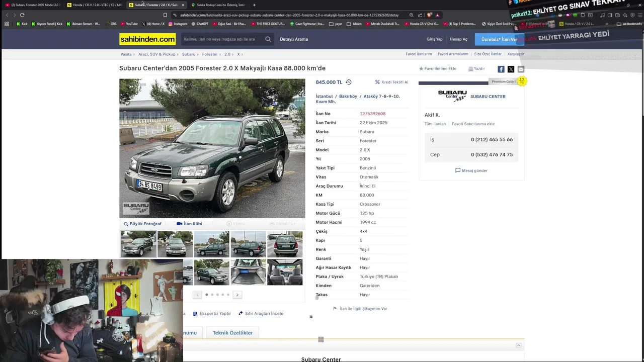Go to next thumbnail page arrow
This screenshot has width=644, height=362.
point(237,295)
